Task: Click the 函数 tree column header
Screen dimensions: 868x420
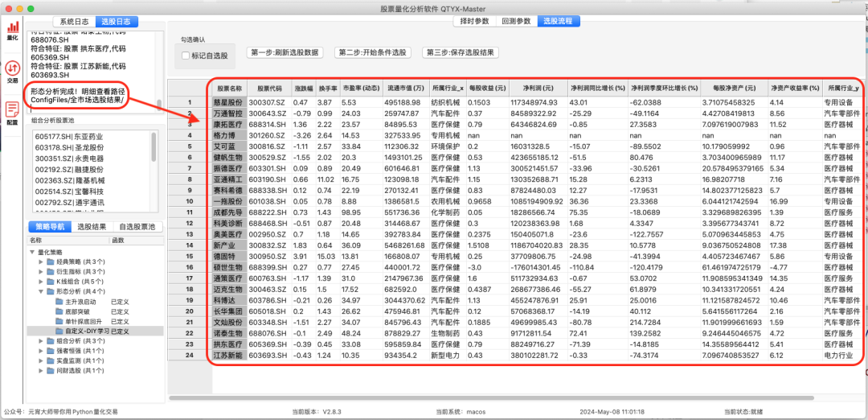Action: [x=136, y=241]
